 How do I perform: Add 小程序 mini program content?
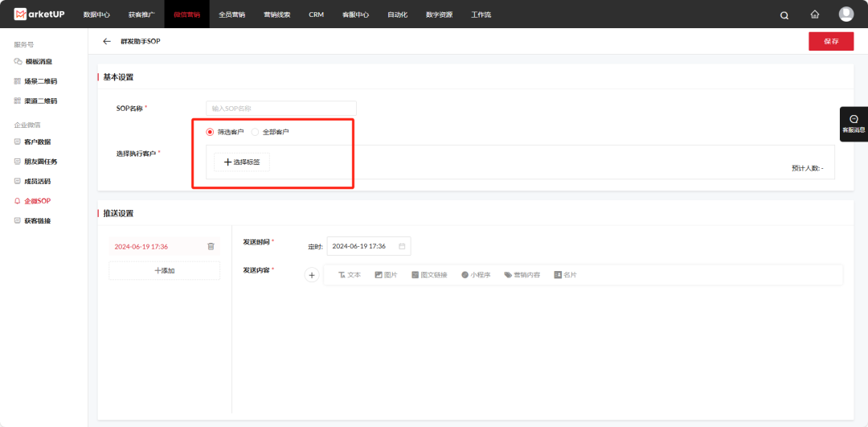point(476,275)
